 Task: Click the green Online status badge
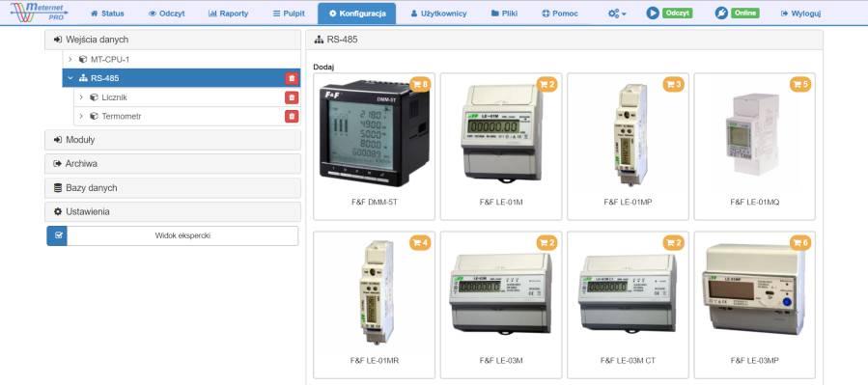point(745,14)
